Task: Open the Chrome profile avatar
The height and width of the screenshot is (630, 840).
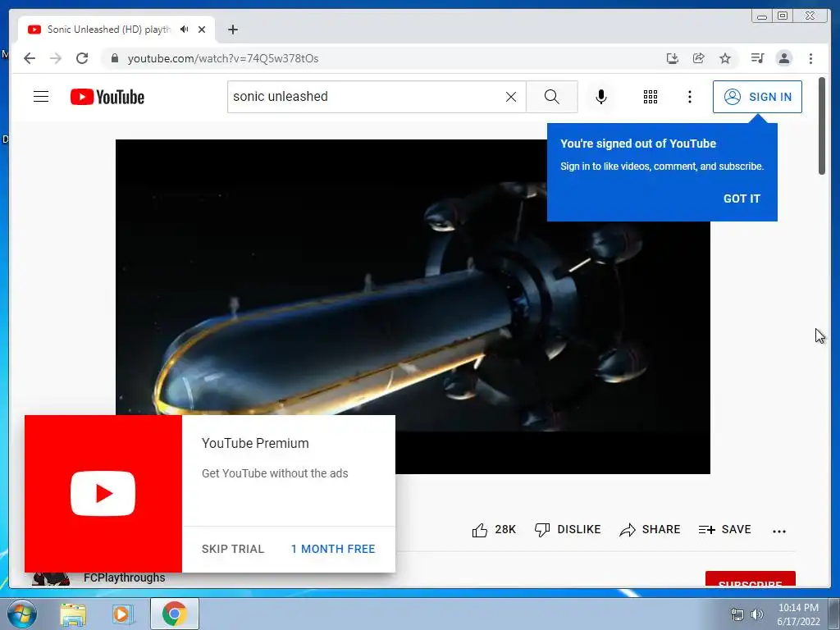Action: (784, 58)
